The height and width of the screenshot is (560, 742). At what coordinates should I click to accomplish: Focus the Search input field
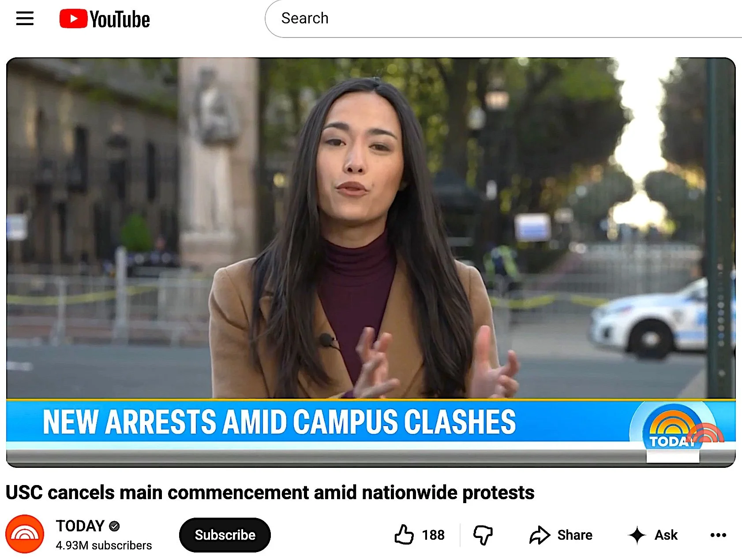[503, 19]
